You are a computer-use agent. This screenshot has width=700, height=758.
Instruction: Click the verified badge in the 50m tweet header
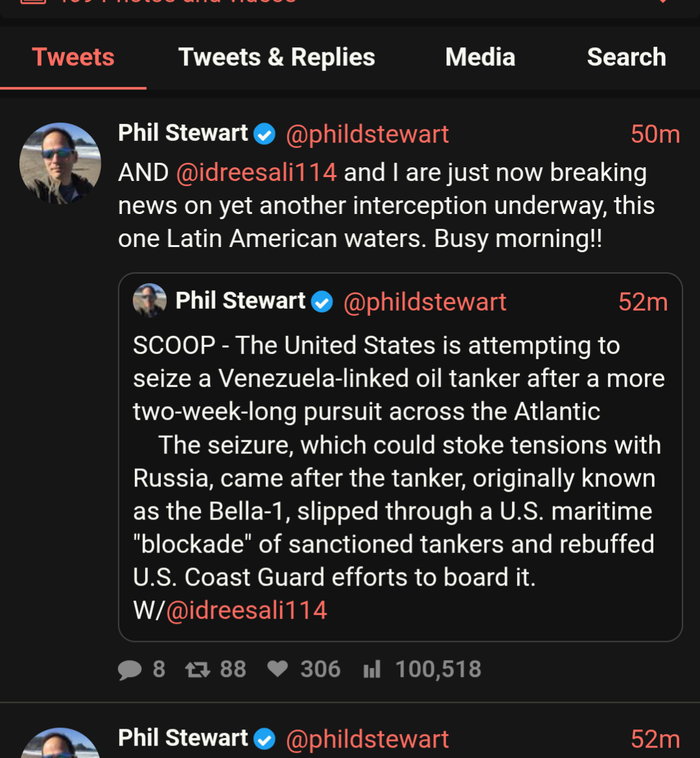[265, 134]
